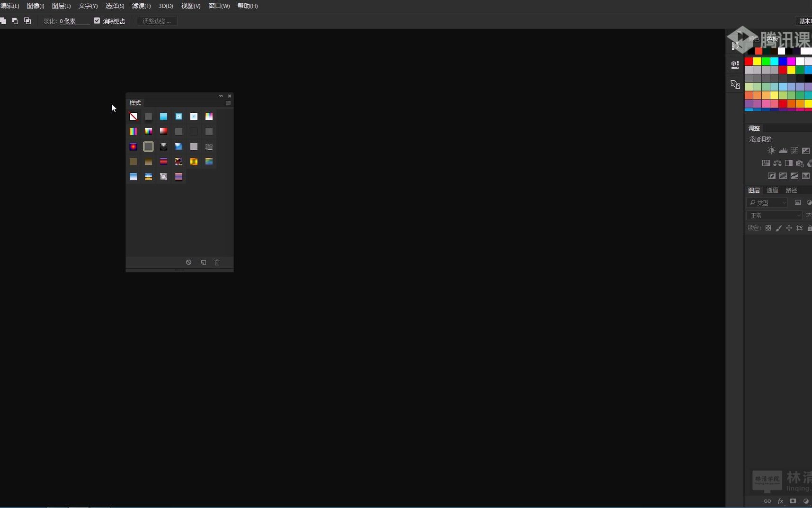Add a Posterize adjustment
The image size is (812, 508).
point(783,176)
